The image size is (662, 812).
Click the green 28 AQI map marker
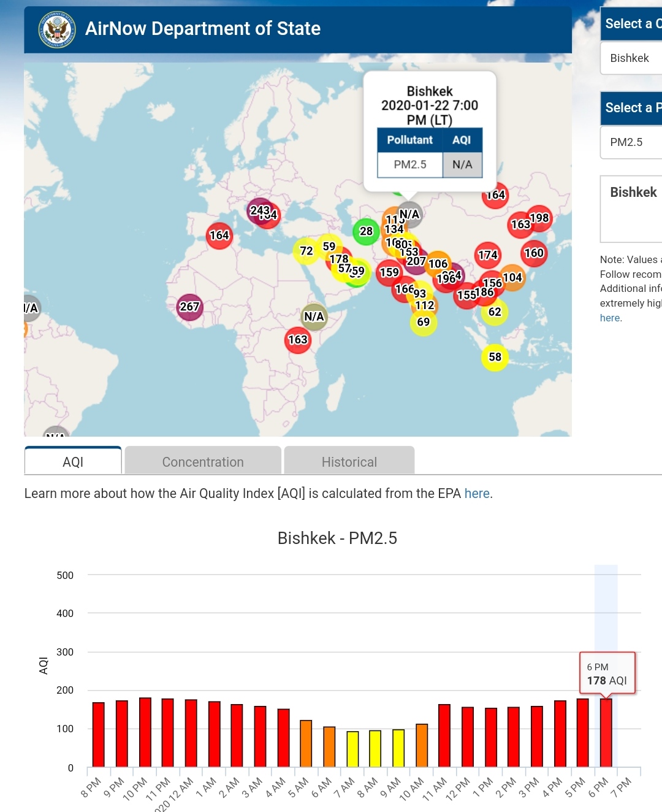tap(366, 231)
